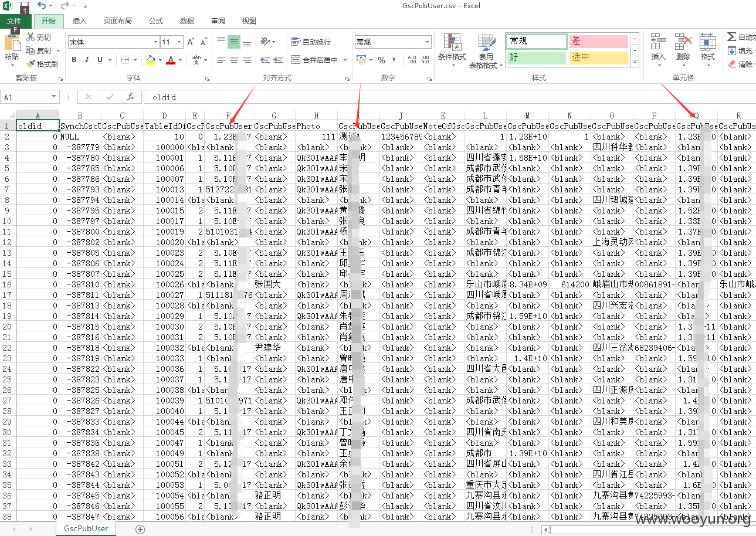Open the font name dropdown (宋体)
Viewport: 756px width, 536px height.
[155, 42]
